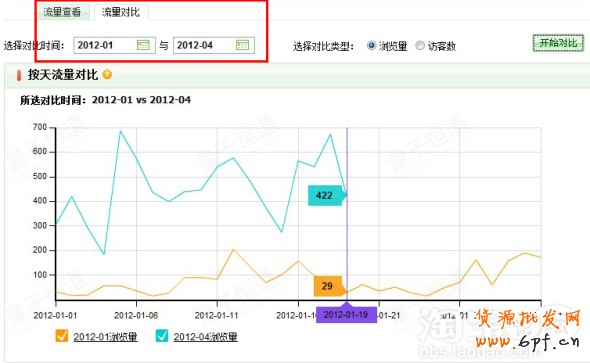The width and height of the screenshot is (590, 363).
Task: Click the 2012-01 start date input field
Action: click(x=114, y=45)
